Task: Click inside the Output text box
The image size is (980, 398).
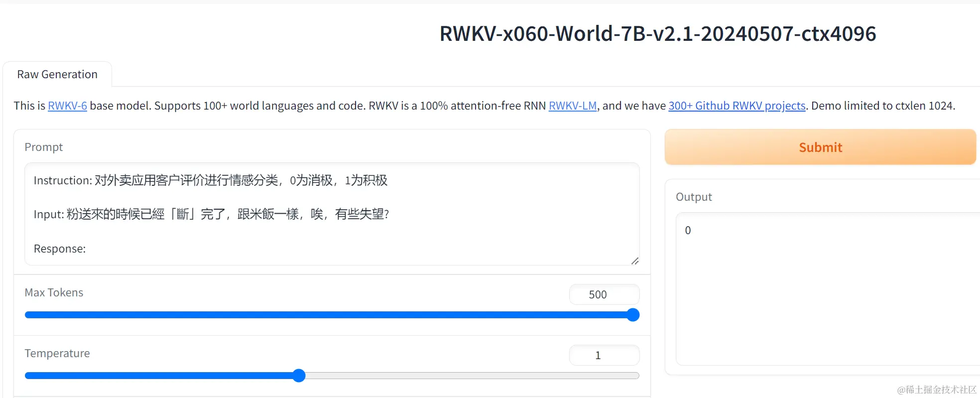Action: [828, 289]
